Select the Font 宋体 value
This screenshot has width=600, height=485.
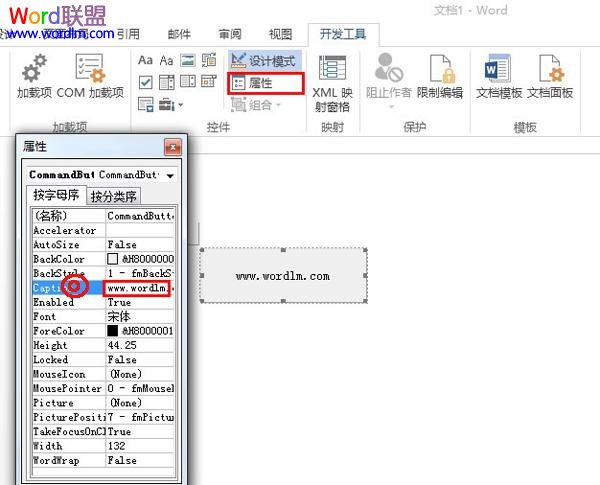tap(140, 317)
